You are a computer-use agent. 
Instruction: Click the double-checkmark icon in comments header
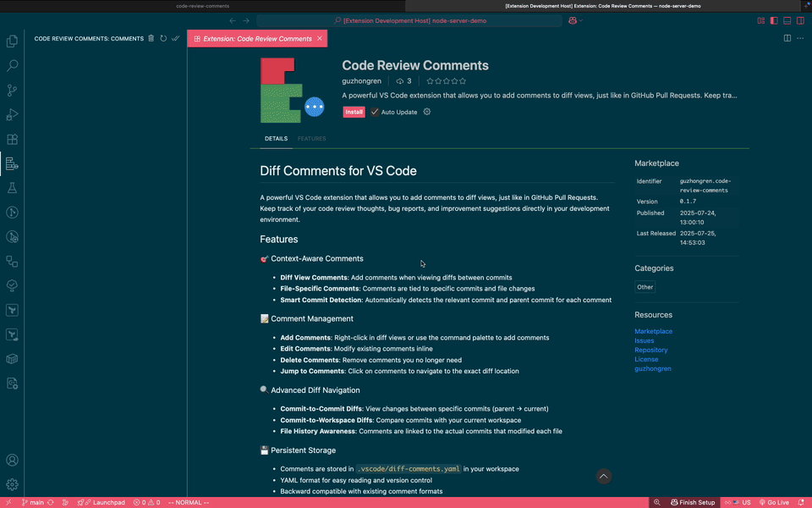[x=176, y=38]
